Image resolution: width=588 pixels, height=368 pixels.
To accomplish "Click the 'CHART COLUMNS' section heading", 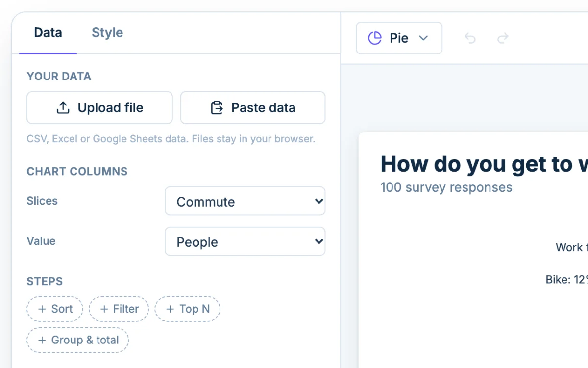I will tap(77, 172).
